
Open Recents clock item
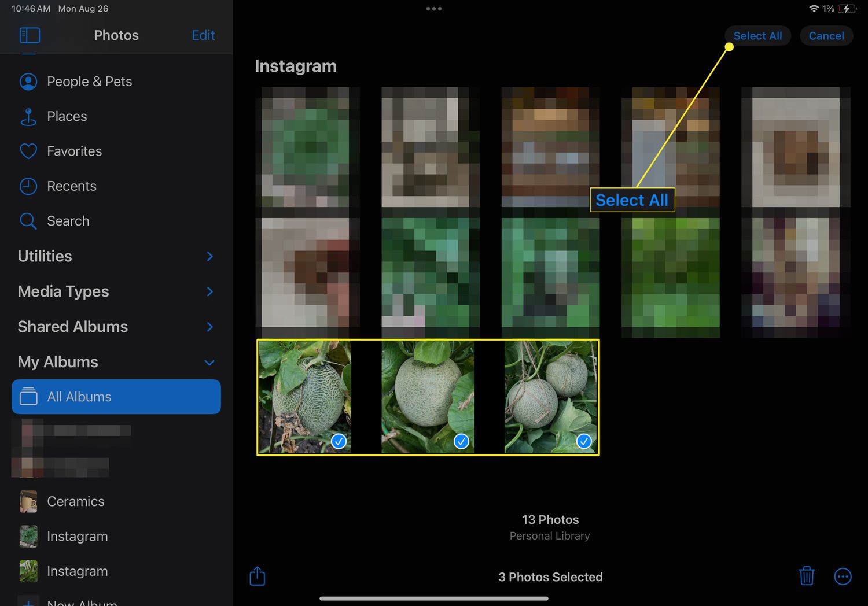coord(71,186)
